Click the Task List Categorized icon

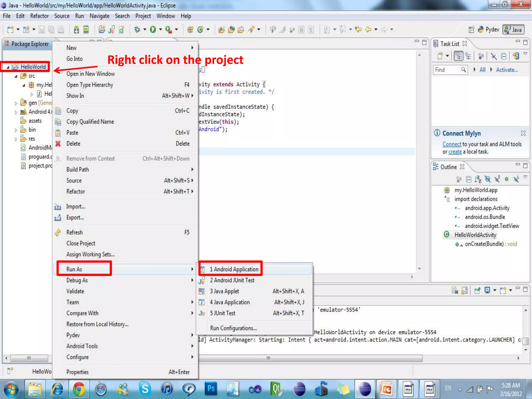point(458,56)
